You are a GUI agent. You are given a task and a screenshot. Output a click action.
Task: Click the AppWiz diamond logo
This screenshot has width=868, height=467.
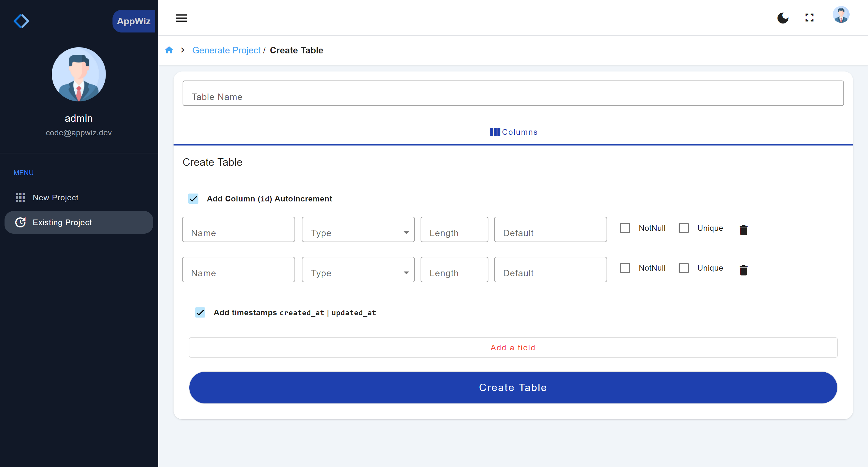pyautogui.click(x=21, y=21)
